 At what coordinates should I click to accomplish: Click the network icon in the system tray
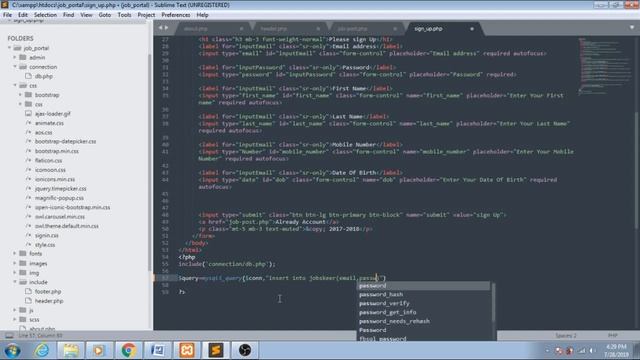point(582,351)
